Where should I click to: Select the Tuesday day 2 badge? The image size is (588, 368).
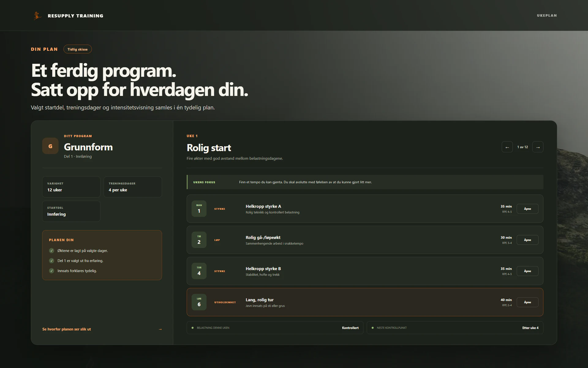(x=199, y=240)
